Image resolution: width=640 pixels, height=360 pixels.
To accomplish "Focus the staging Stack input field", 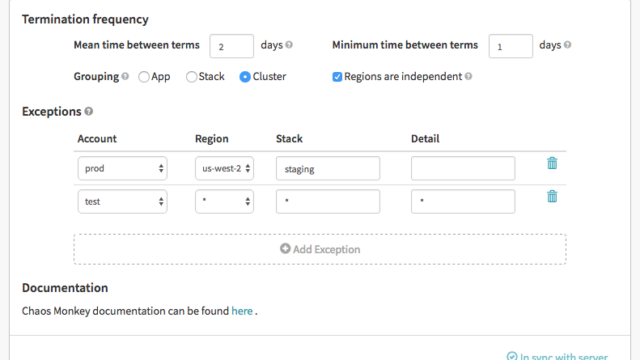I will 328,168.
